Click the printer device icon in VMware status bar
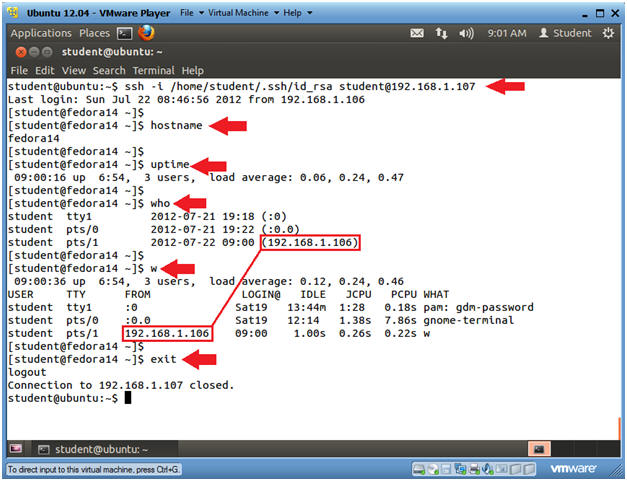The height and width of the screenshot is (481, 627). click(x=474, y=469)
